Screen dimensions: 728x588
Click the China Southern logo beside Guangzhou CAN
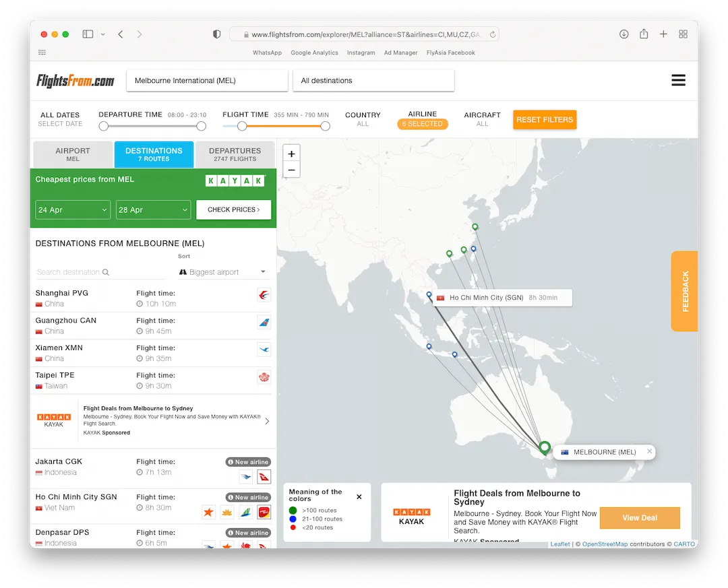tap(264, 323)
